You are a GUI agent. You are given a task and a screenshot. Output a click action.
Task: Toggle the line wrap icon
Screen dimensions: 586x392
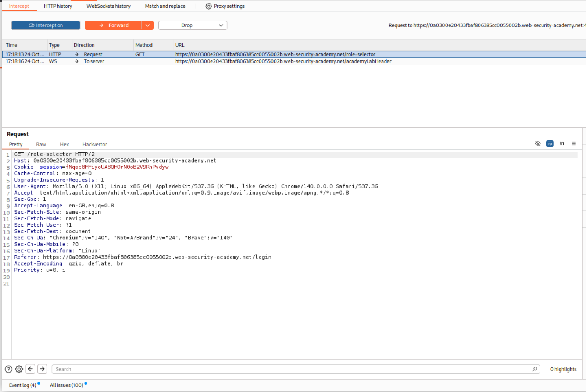coord(550,144)
